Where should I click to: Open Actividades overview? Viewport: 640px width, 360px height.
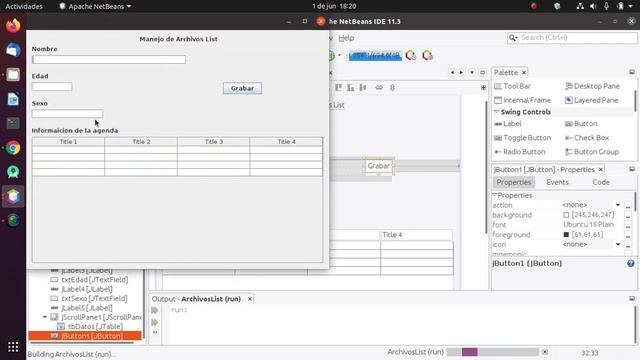[24, 6]
